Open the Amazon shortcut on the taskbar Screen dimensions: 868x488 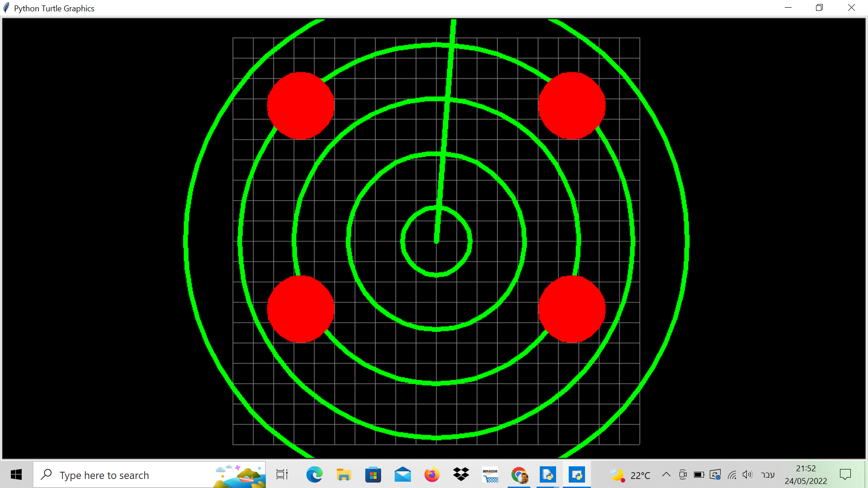[x=490, y=475]
